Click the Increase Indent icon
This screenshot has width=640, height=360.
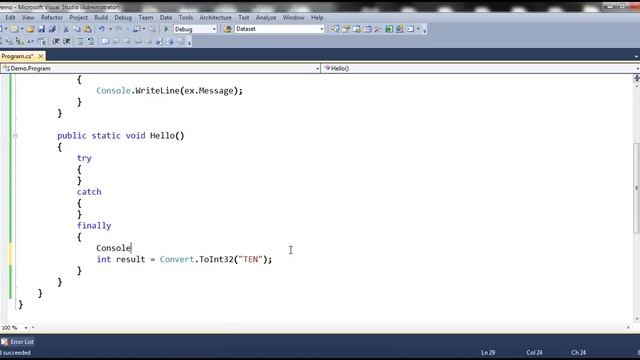[x=67, y=41]
